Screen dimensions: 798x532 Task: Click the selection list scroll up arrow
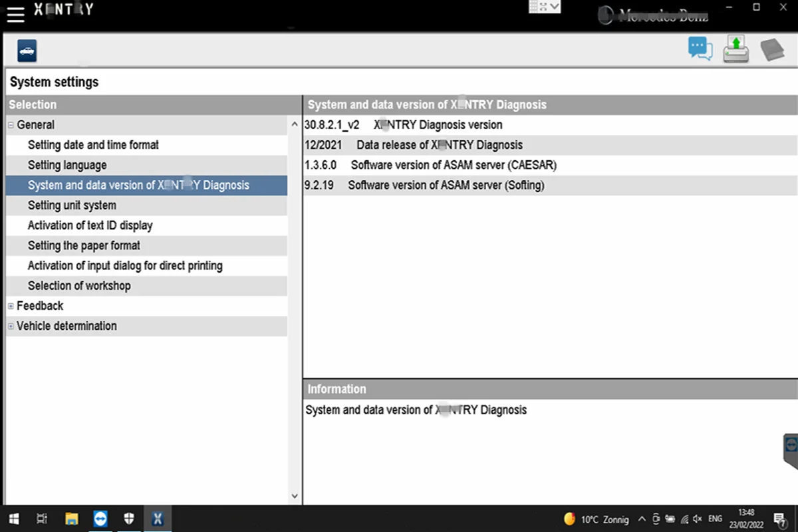pos(295,124)
